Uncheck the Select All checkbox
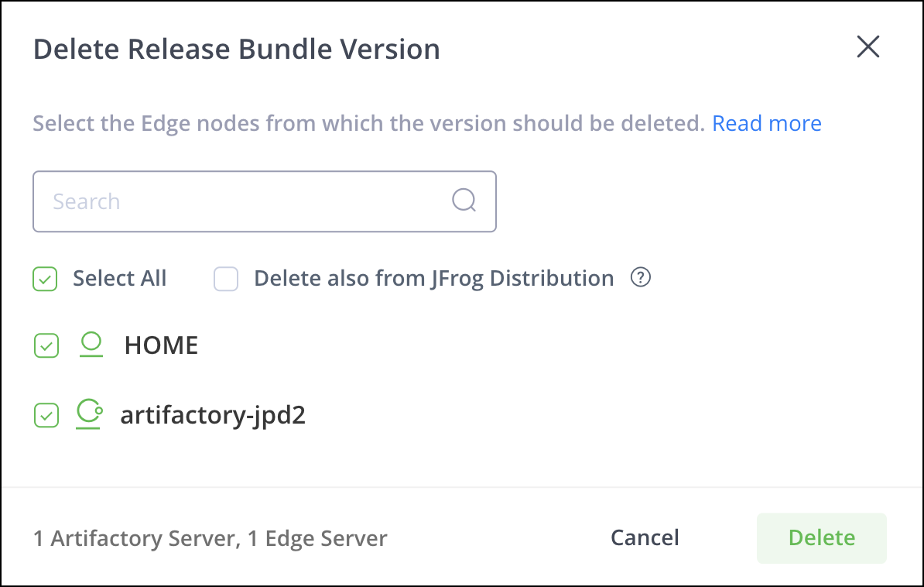Viewport: 924px width, 587px height. point(45,279)
